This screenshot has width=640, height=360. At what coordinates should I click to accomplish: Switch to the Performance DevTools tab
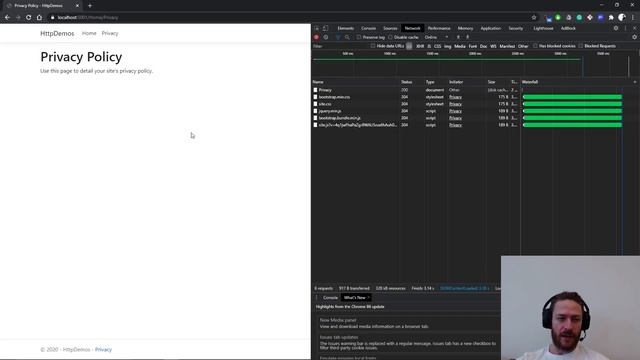439,28
